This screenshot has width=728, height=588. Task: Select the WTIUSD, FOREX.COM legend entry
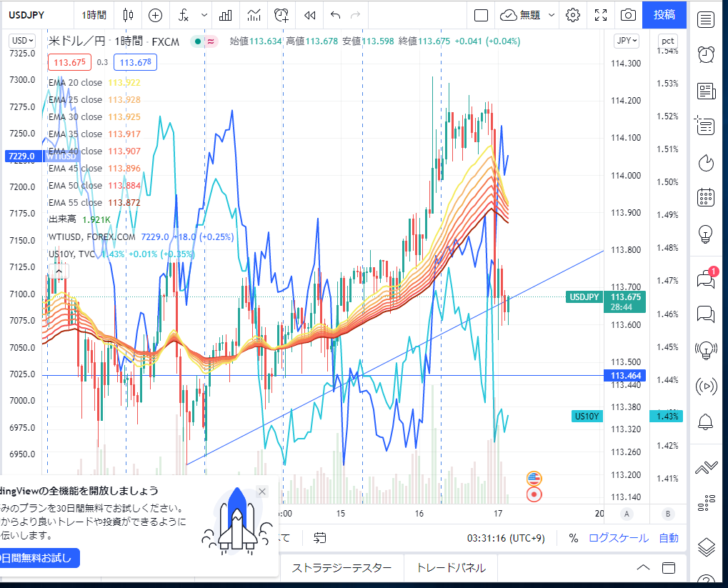92,237
